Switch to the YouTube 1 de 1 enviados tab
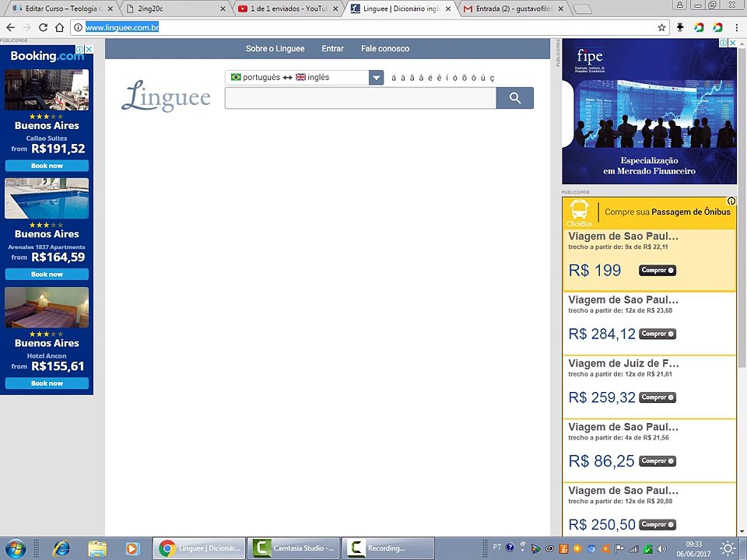The width and height of the screenshot is (747, 560). tap(288, 9)
